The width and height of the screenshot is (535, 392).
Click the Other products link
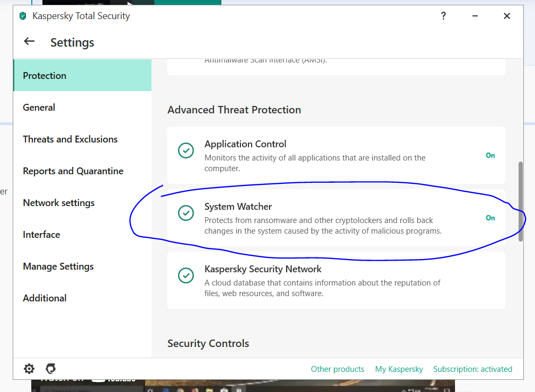pos(337,369)
